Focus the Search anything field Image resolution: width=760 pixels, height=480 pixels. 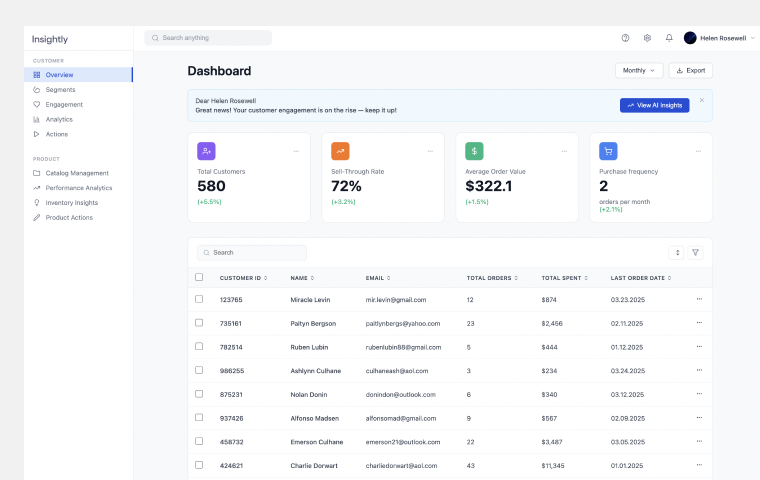click(208, 38)
